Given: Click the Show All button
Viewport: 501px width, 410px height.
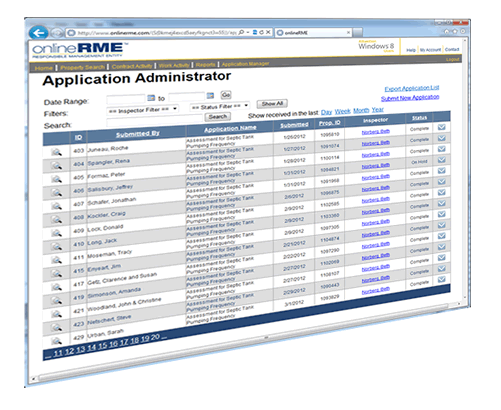Looking at the screenshot, I should pos(272,104).
